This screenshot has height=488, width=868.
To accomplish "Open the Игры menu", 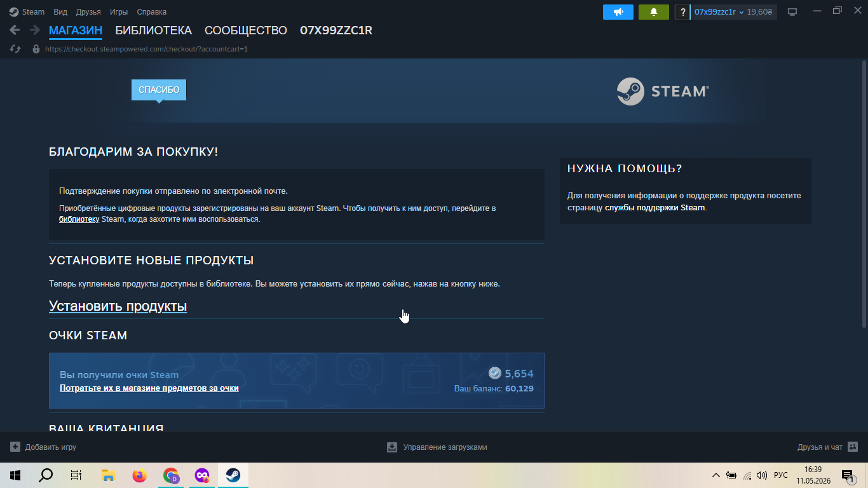I will tap(119, 12).
